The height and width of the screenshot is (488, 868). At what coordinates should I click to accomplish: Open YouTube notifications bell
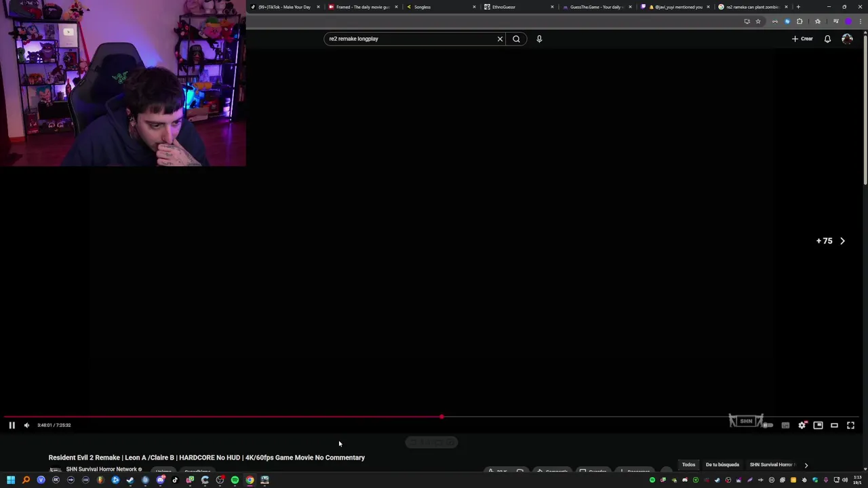click(x=827, y=39)
